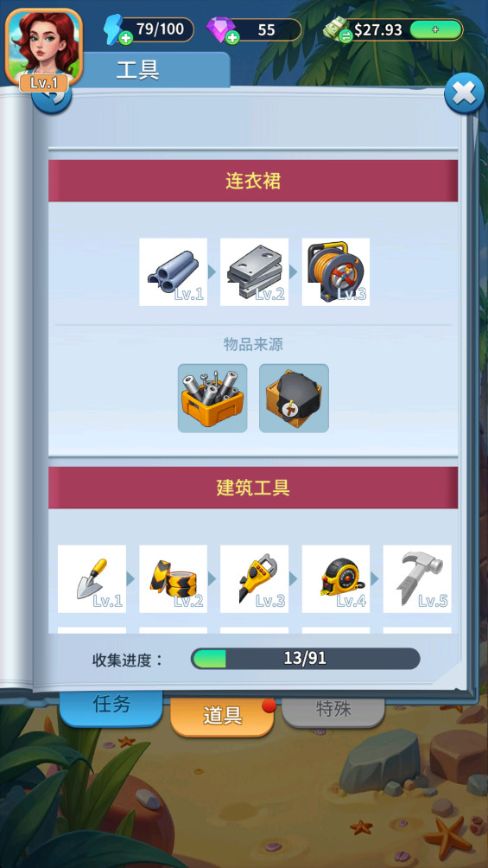Select the hammer Lv.5 item

417,579
